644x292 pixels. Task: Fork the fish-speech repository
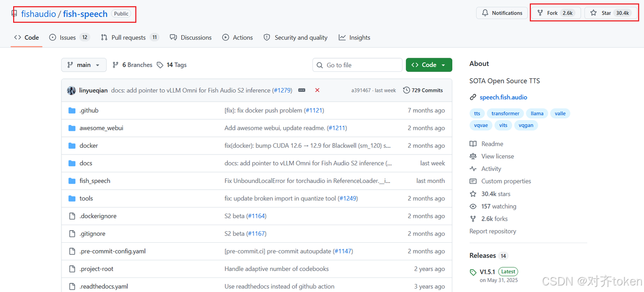pos(556,13)
